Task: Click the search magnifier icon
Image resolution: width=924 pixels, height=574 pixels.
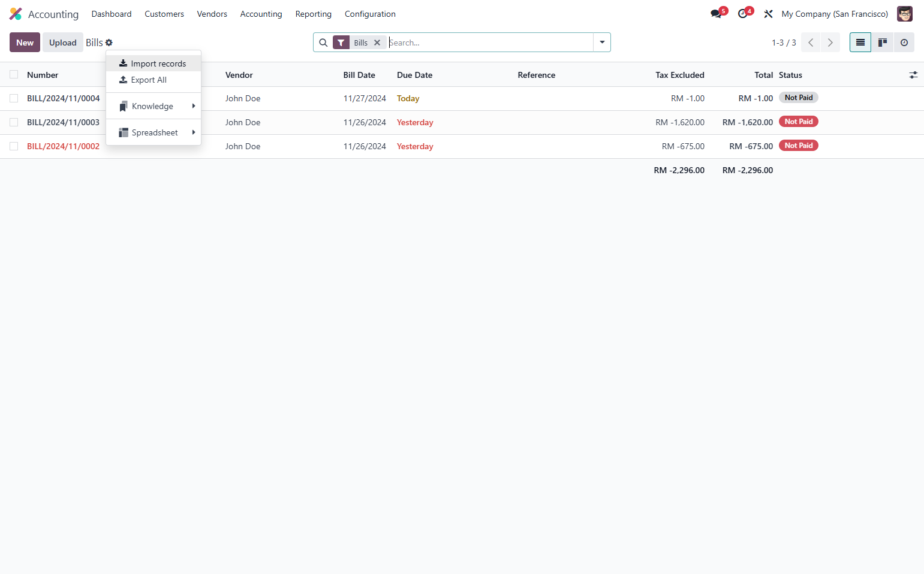Action: pos(323,43)
